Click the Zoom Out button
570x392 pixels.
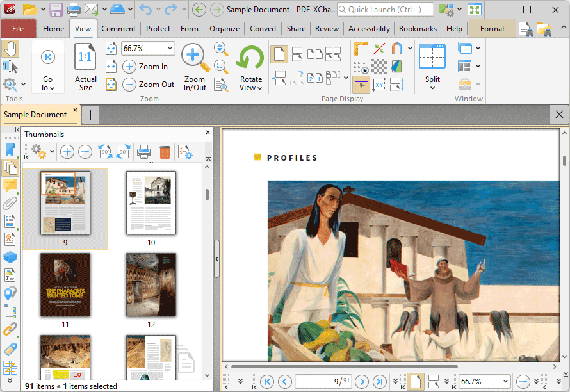point(149,85)
